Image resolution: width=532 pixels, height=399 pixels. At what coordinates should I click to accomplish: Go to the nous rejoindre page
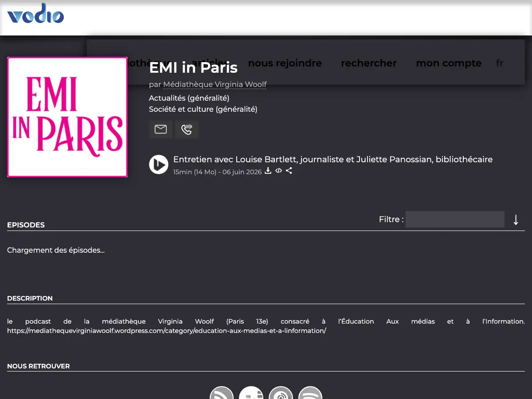tap(285, 63)
